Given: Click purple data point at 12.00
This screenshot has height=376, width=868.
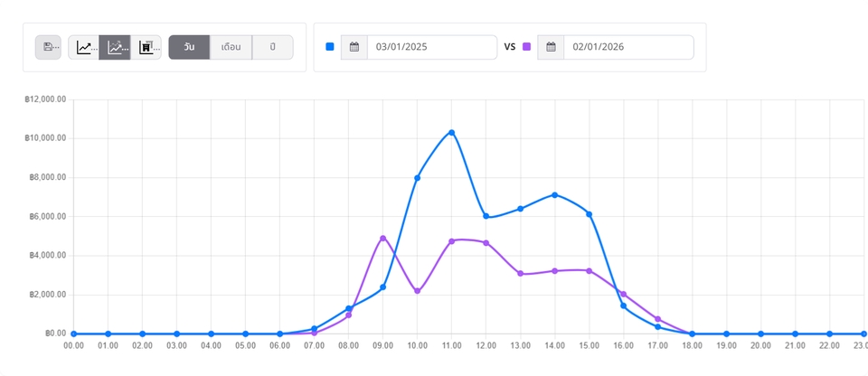Looking at the screenshot, I should pos(486,243).
